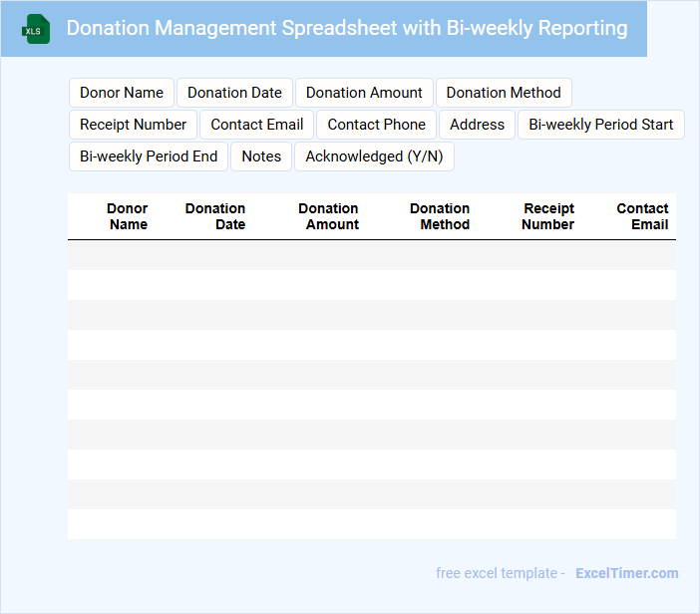Select the Address tag
700x614 pixels.
pyautogui.click(x=477, y=125)
